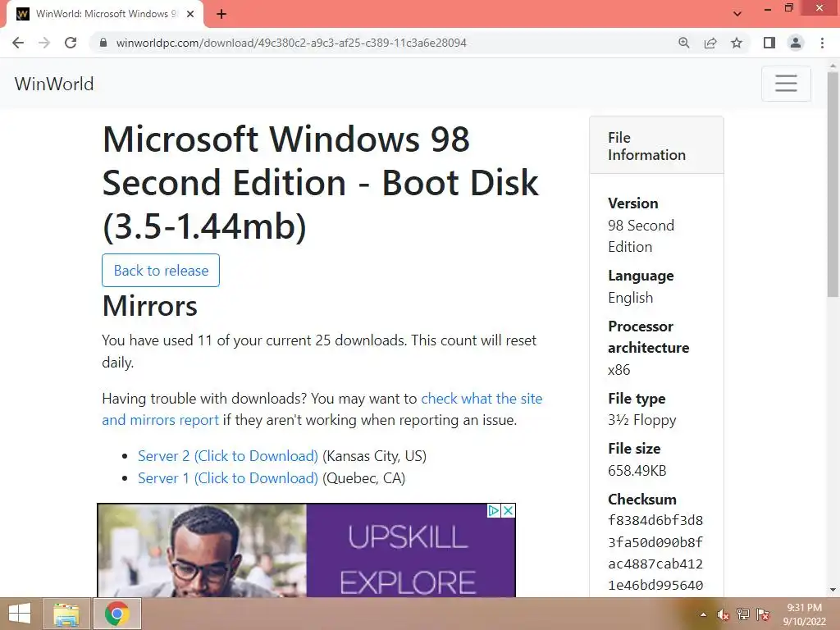This screenshot has height=630, width=840.
Task: Go back with the browser back arrow
Action: click(x=18, y=43)
